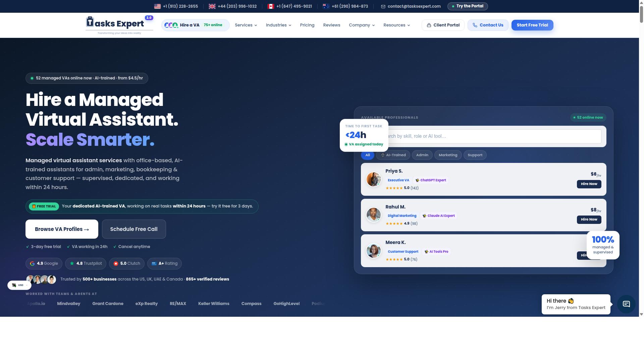
Task: Click the Google rating badge
Action: click(x=44, y=263)
